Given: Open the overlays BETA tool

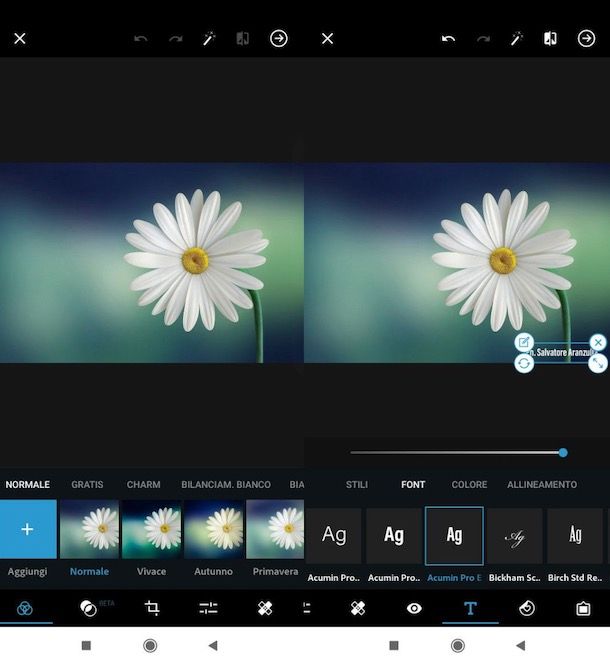Looking at the screenshot, I should (88, 608).
